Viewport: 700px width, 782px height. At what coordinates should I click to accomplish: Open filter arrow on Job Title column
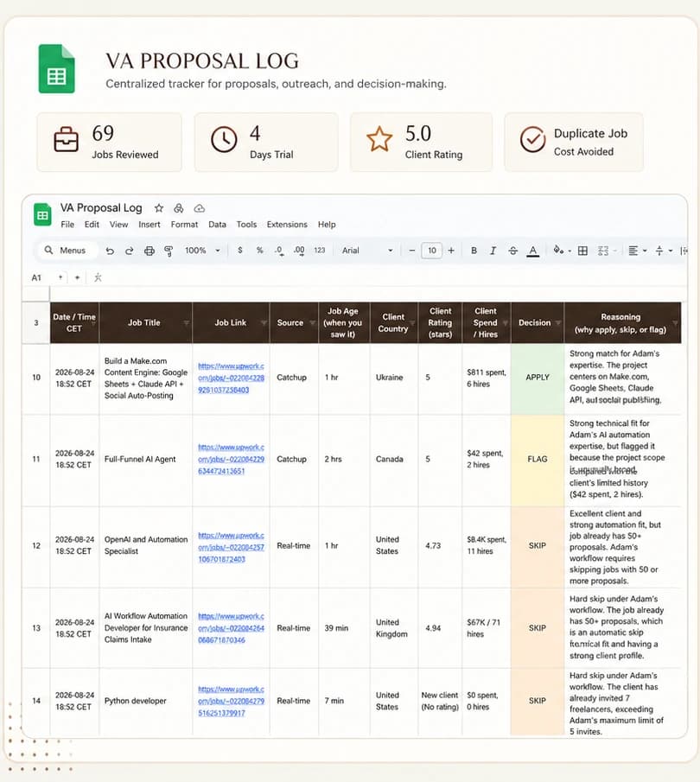tap(186, 323)
